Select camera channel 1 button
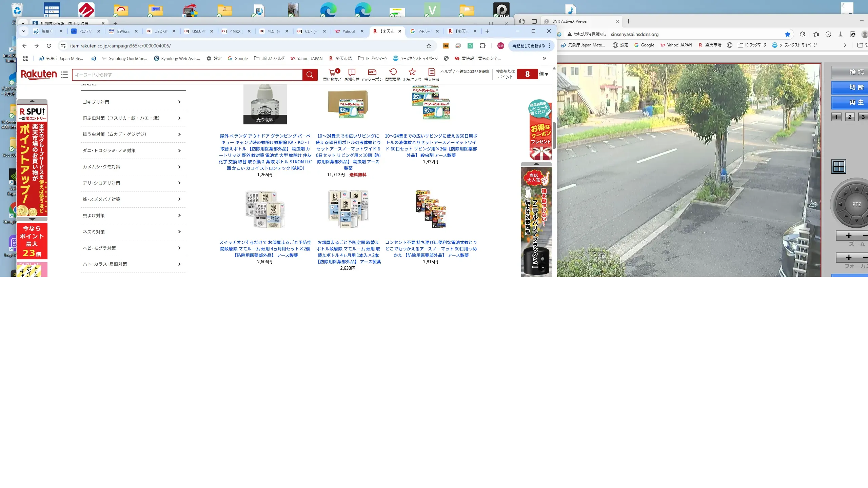Viewport: 868px width, 488px height. [836, 117]
